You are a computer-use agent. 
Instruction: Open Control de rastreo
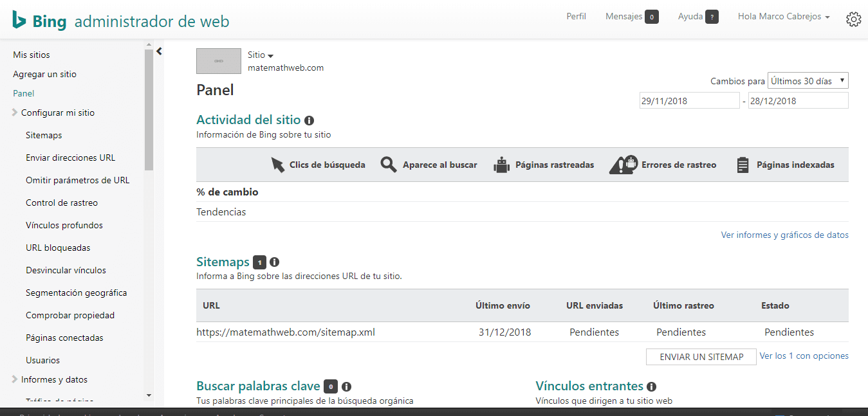pyautogui.click(x=62, y=203)
